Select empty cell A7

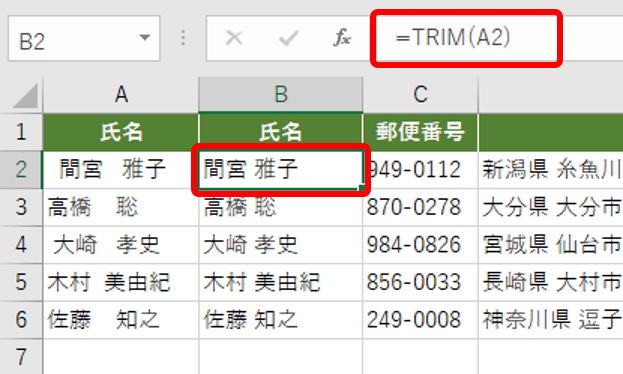click(x=121, y=357)
